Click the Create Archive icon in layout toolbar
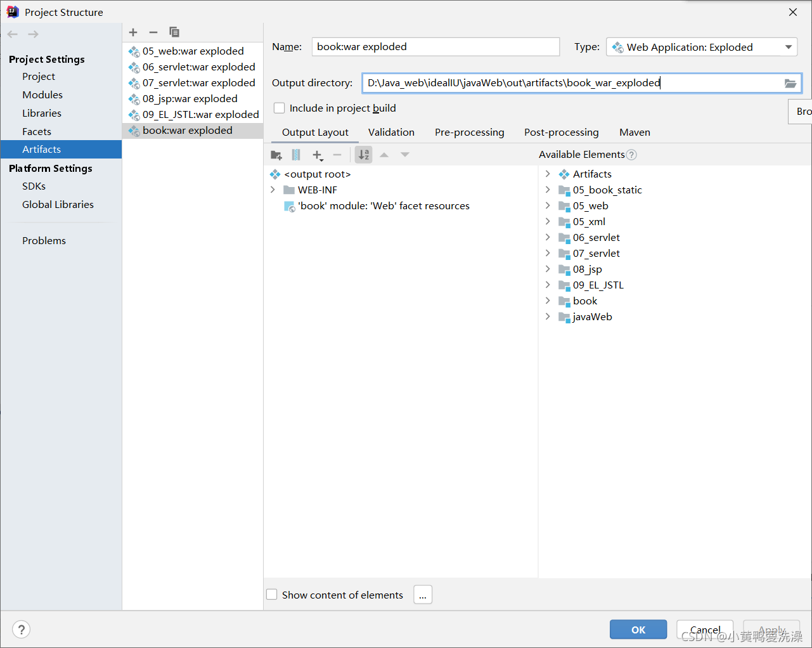Viewport: 812px width, 648px height. 296,155
